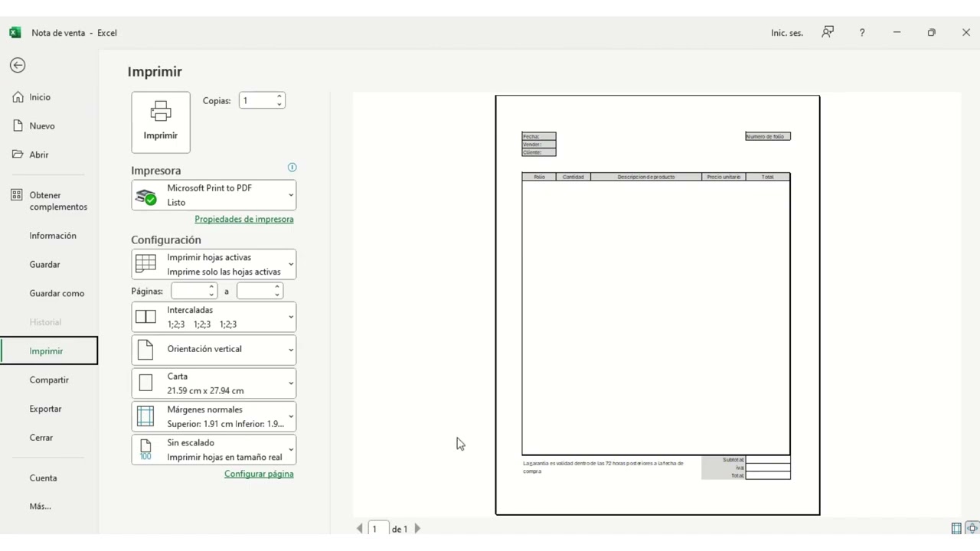
Task: Toggle show margins icon at bottom right
Action: 956,528
